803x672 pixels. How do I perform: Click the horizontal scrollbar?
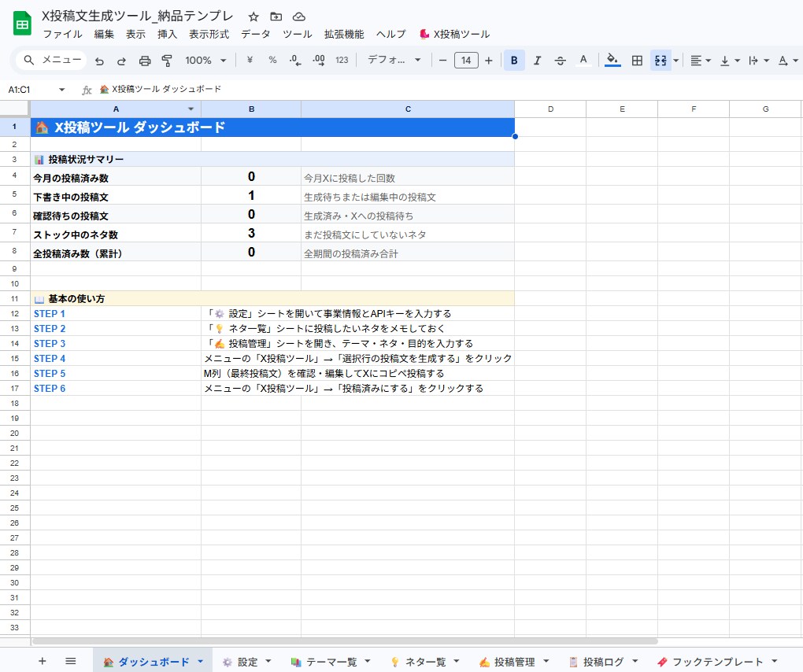[345, 641]
